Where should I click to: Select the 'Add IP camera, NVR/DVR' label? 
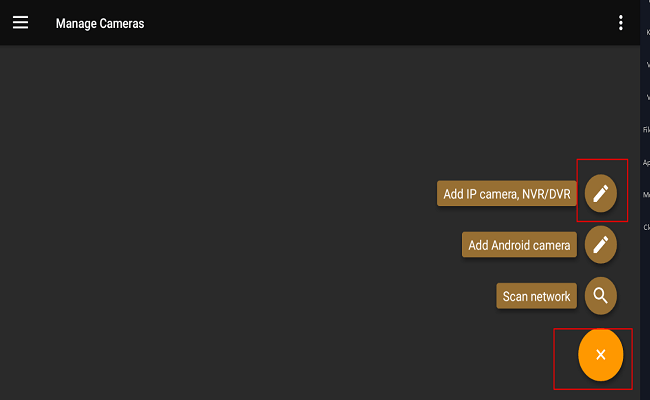coord(506,194)
